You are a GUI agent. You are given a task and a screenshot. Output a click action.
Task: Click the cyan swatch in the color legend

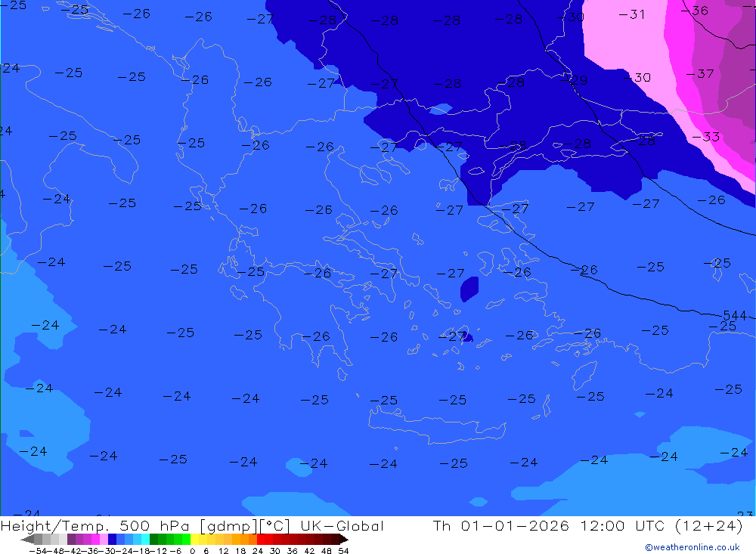(145, 539)
